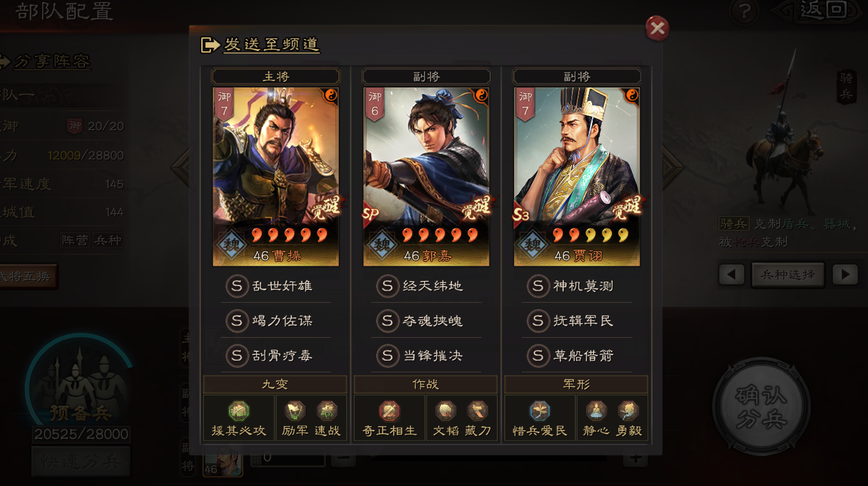This screenshot has height=486, width=868.
Task: Select the 藏刀 tactic icon
Action: (478, 411)
